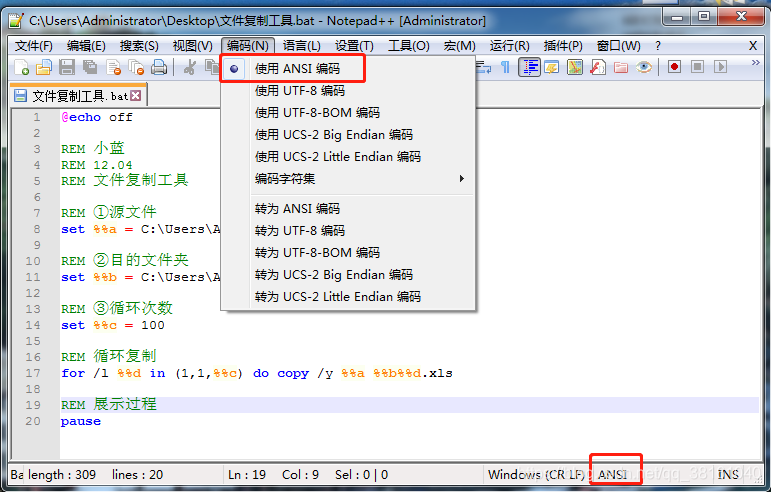Click the Print toolbar icon
The height and width of the screenshot is (492, 771).
[159, 67]
